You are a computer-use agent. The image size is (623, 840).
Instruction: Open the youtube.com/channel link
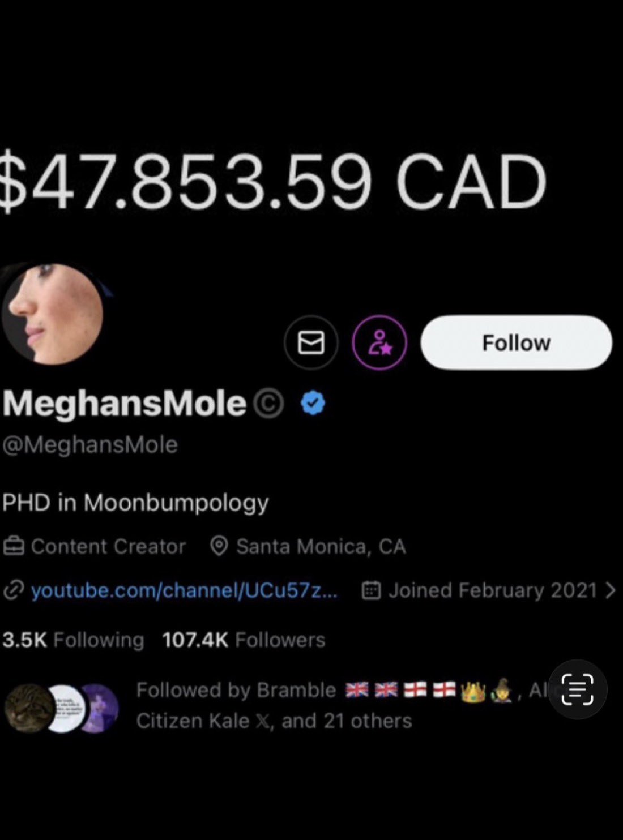[x=184, y=590]
